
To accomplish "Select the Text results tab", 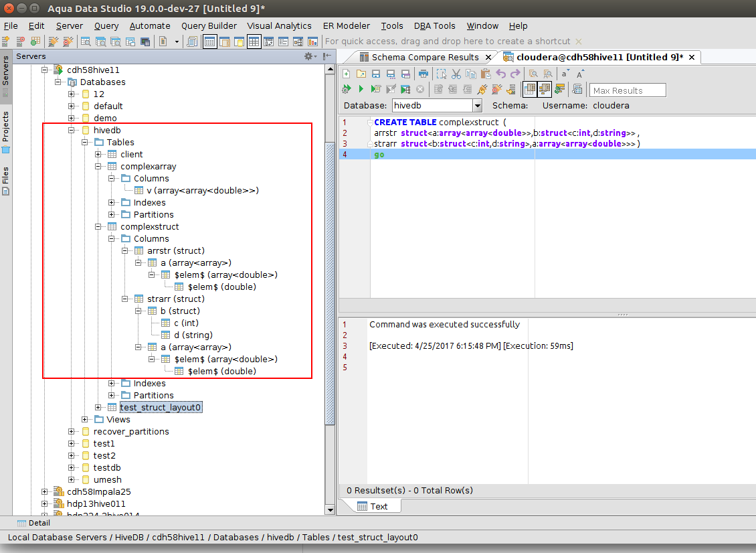I will click(373, 506).
